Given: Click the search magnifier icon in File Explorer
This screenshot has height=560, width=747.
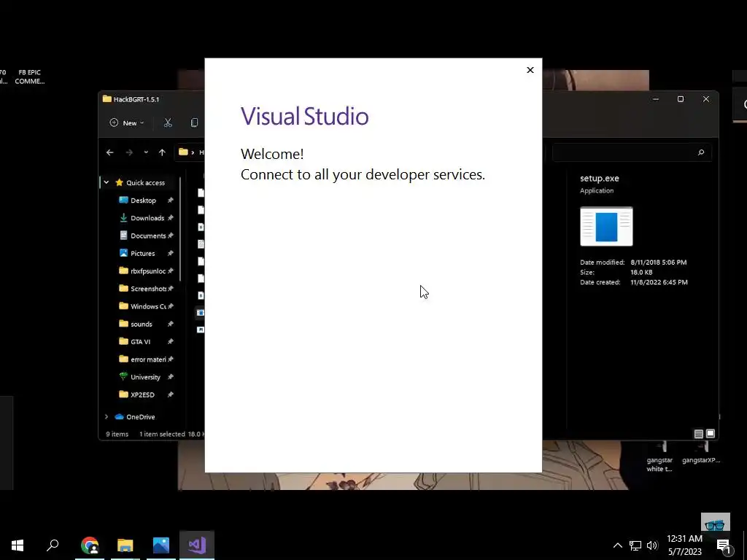Looking at the screenshot, I should (x=701, y=152).
